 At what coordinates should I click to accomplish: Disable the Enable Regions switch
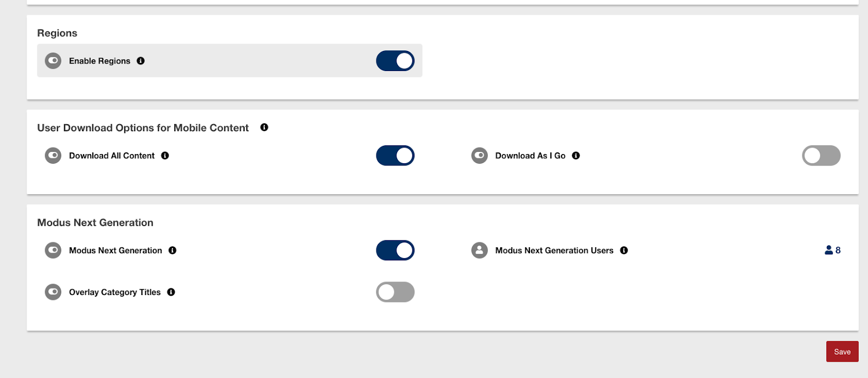pos(395,61)
